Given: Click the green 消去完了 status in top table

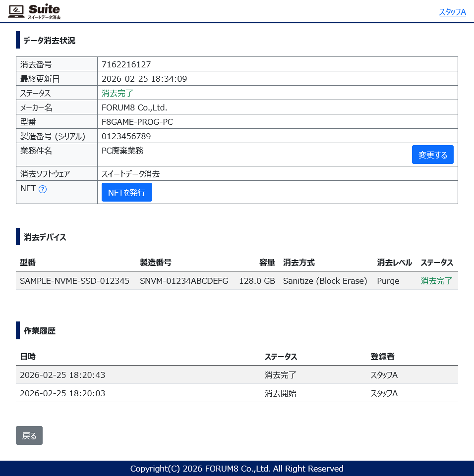Looking at the screenshot, I should [x=118, y=93].
